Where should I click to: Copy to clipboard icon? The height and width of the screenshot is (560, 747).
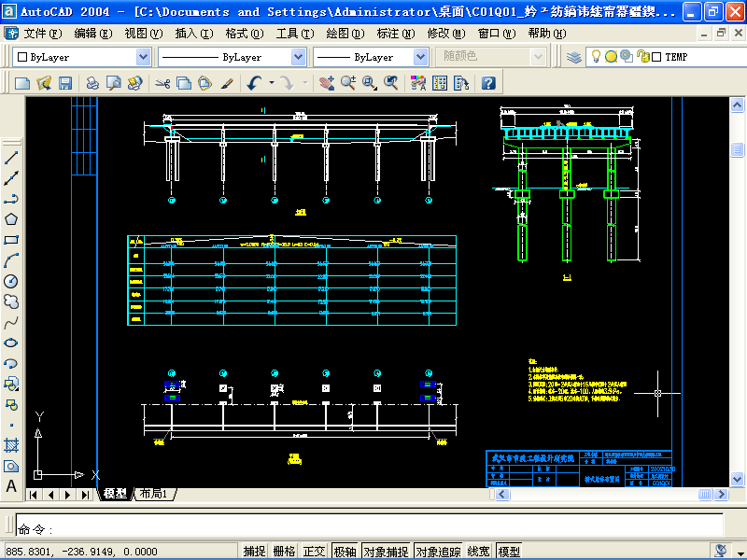click(x=184, y=83)
